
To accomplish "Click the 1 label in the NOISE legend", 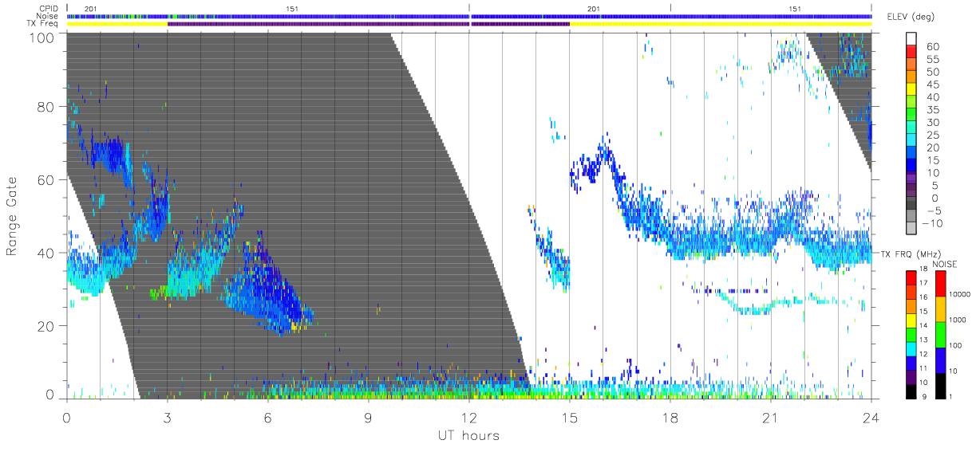I will pos(952,396).
